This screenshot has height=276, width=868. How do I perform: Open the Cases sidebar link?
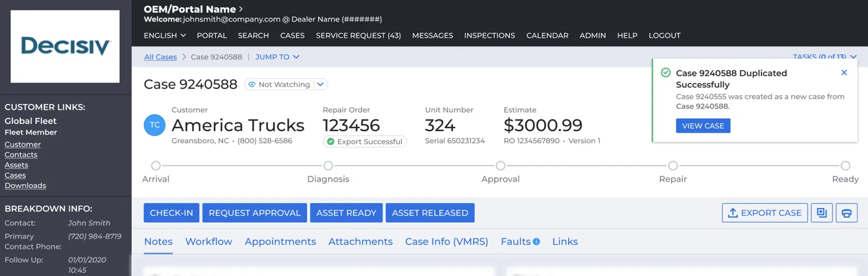coord(15,175)
